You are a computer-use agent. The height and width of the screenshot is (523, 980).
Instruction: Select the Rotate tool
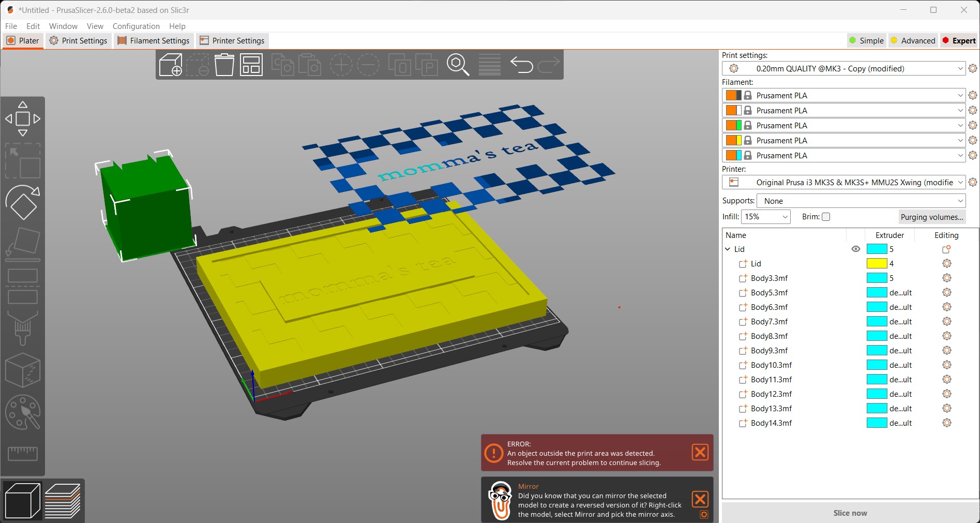tap(22, 203)
